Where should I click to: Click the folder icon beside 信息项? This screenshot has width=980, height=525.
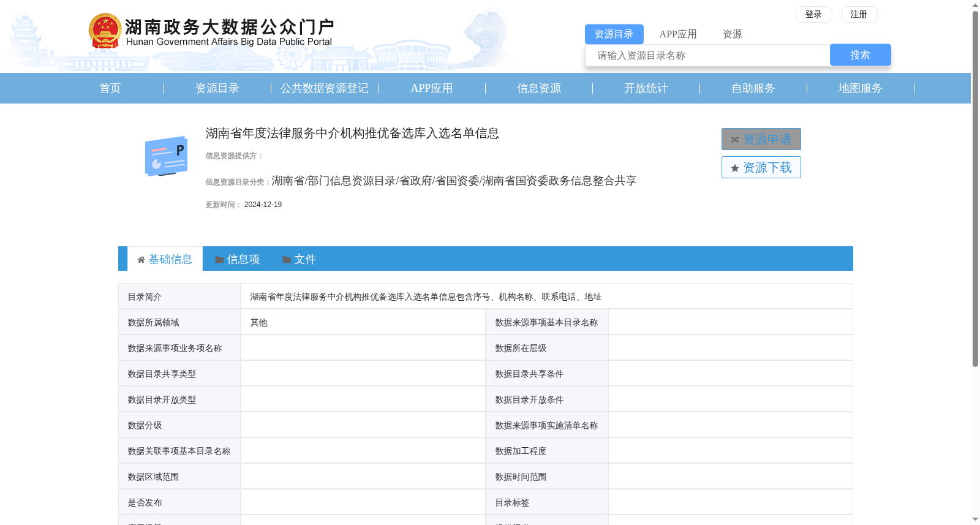coord(219,260)
